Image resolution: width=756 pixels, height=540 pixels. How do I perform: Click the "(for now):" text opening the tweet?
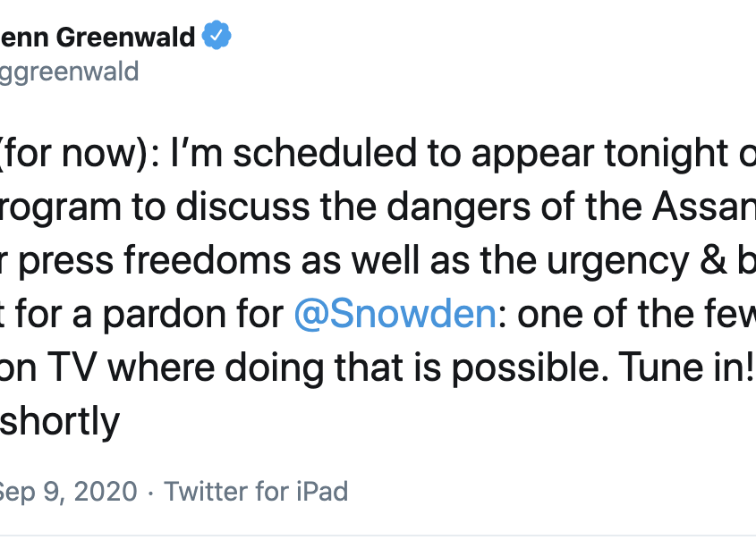click(80, 154)
